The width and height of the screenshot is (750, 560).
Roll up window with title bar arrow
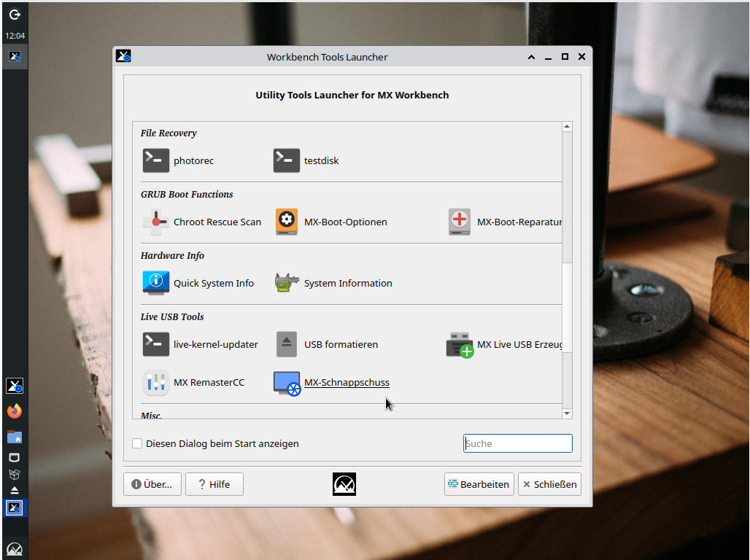pyautogui.click(x=531, y=57)
